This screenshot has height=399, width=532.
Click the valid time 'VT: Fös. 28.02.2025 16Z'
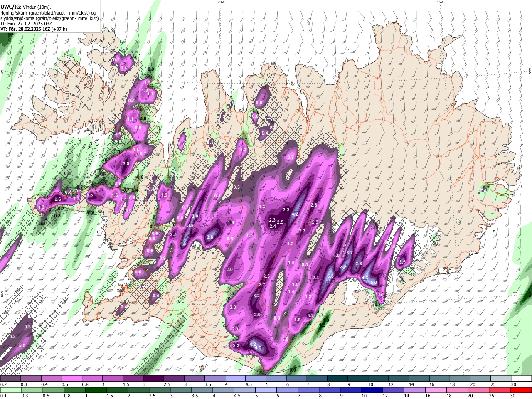pyautogui.click(x=25, y=29)
